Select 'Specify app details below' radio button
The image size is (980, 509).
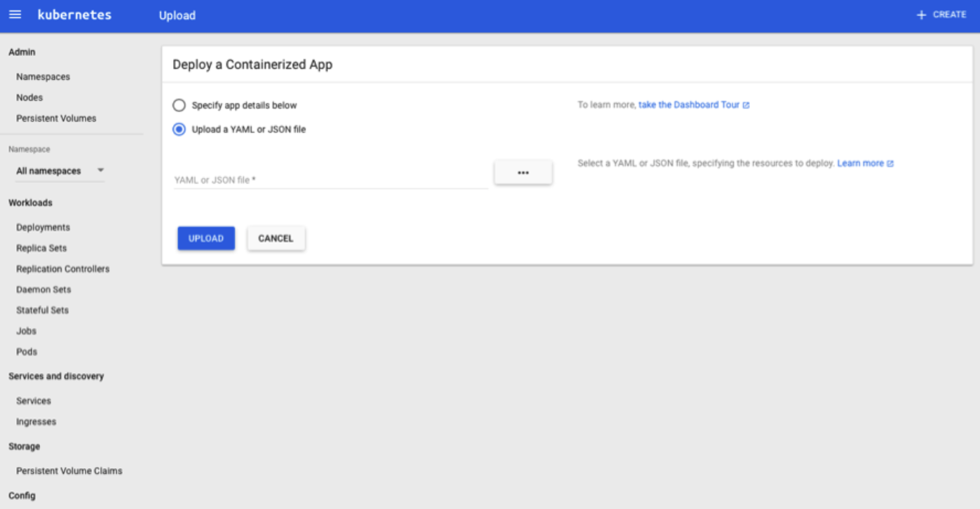tap(179, 106)
